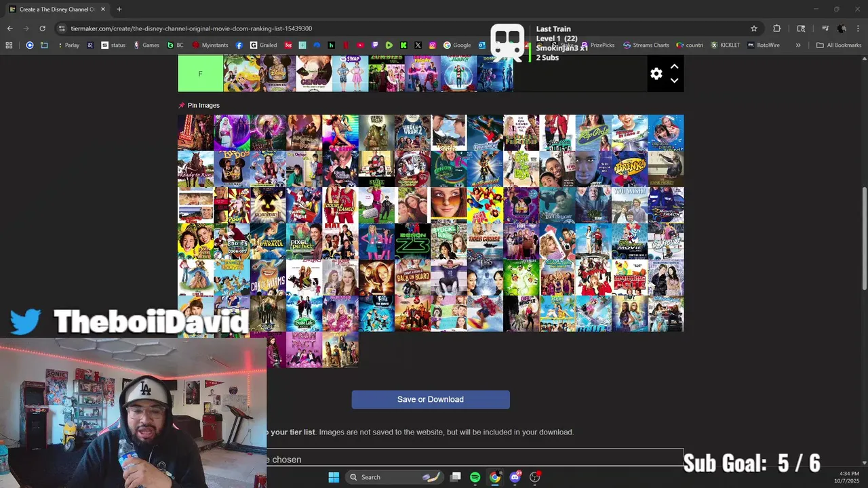Viewport: 868px width, 488px height.
Task: Click the Pin Images label
Action: pyautogui.click(x=203, y=105)
